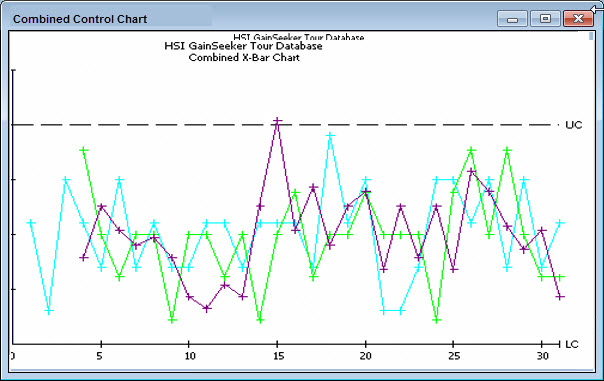Click the last purple data point at sample 31
This screenshot has height=381, width=604.
pyautogui.click(x=560, y=297)
